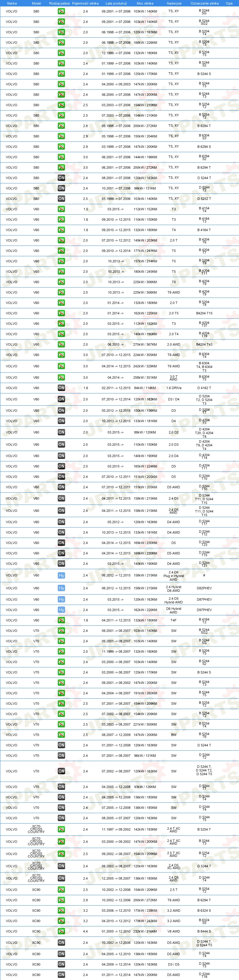
Task: Click petrol icon in V70 221kW / 300KM row
Action: pos(61,724)
